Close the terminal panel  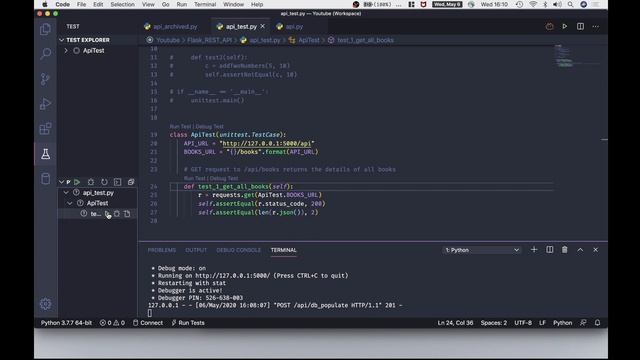[x=596, y=249]
